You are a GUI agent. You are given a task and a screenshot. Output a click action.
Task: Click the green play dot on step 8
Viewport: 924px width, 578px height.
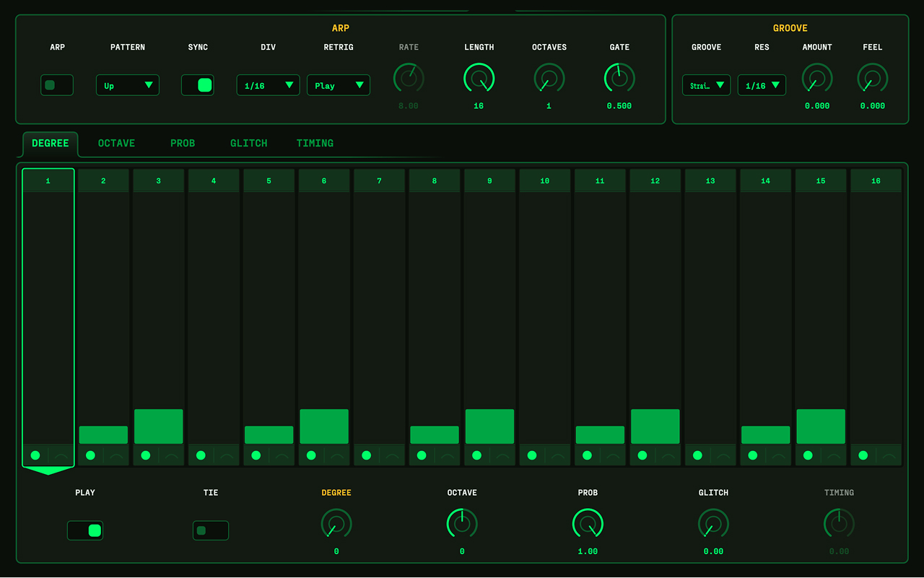[422, 455]
